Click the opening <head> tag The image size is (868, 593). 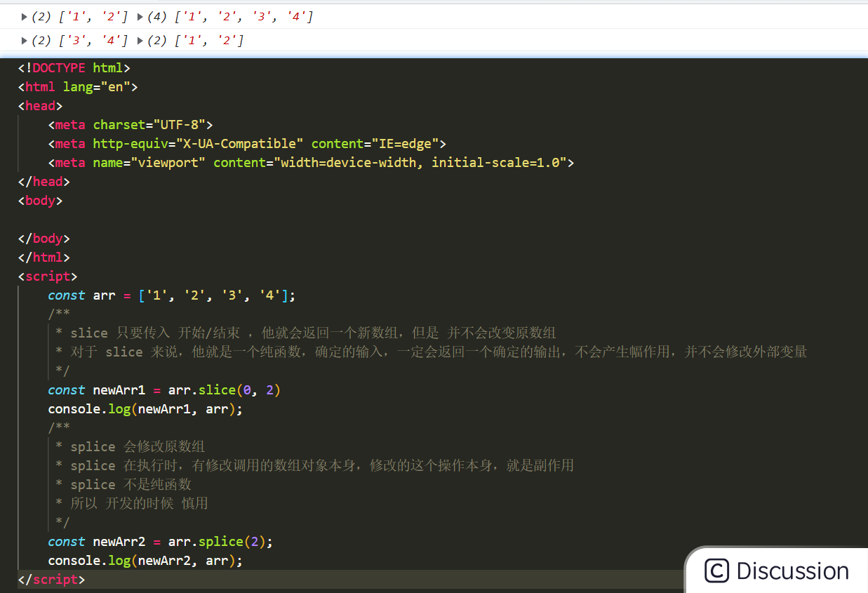click(40, 106)
